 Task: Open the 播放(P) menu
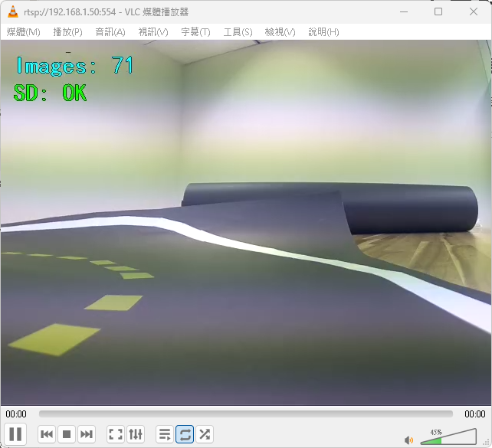67,32
